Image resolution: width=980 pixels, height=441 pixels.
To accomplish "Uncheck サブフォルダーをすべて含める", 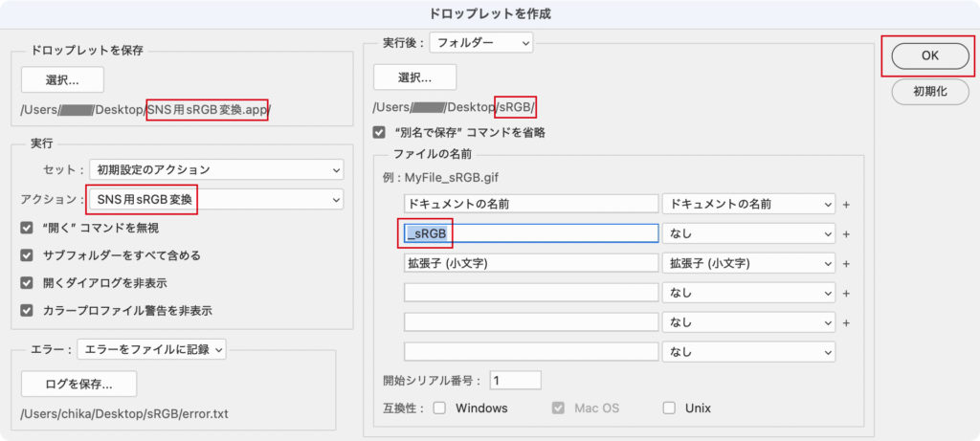I will [28, 255].
